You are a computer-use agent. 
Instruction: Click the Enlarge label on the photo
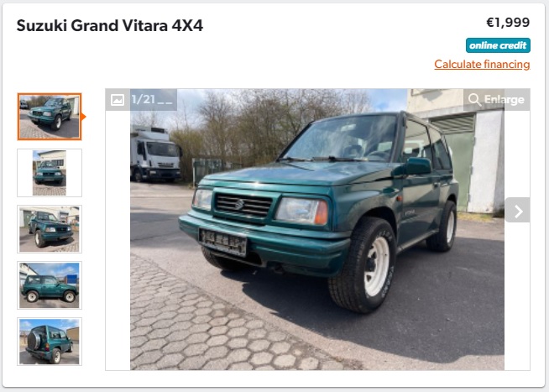click(505, 100)
